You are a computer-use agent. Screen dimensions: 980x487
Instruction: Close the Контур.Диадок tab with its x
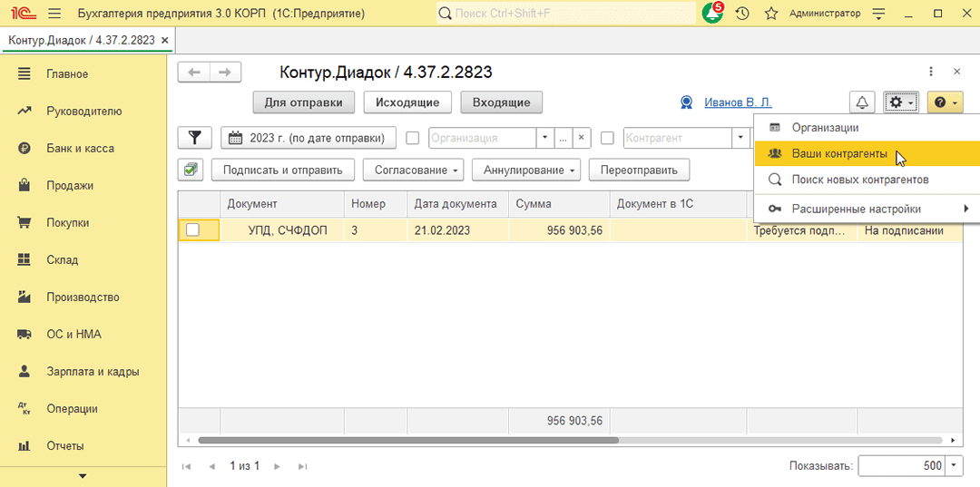tap(165, 40)
